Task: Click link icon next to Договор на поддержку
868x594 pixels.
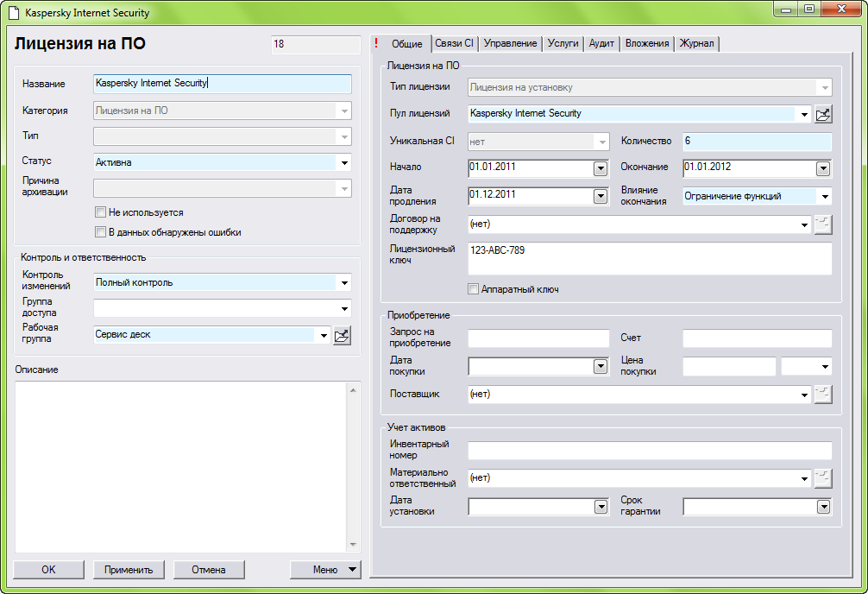Action: [823, 225]
